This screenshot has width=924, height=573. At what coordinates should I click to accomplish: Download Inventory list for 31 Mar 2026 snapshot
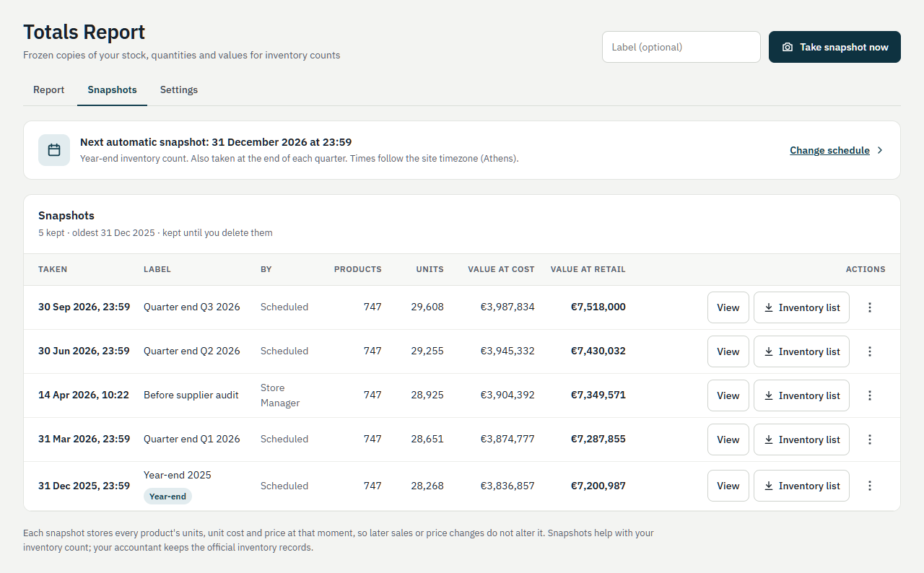pos(801,439)
